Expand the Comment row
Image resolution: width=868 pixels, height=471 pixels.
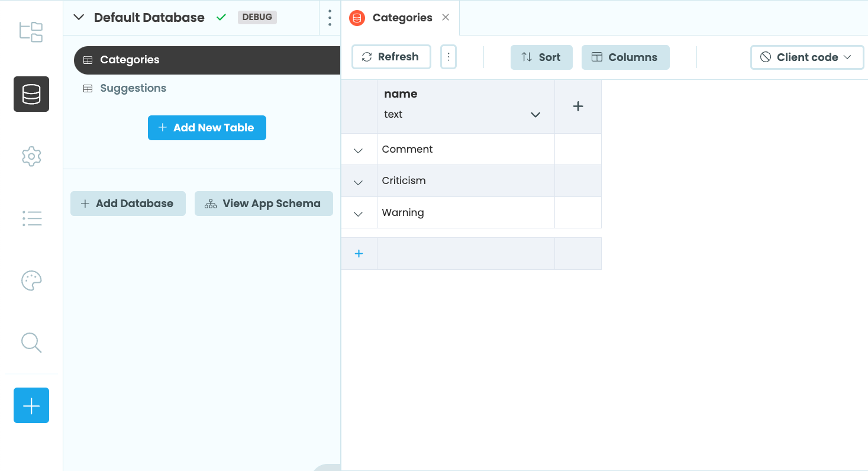coord(358,150)
